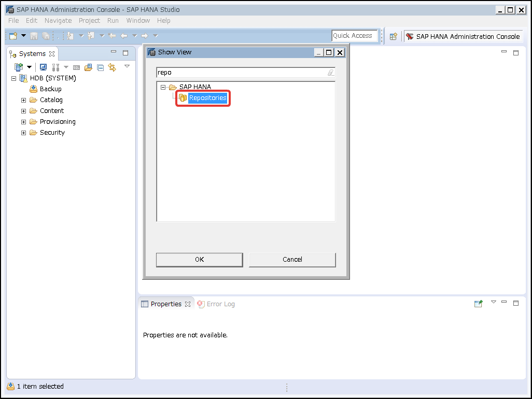
Task: Click the Last Edit Location arrow icon
Action: [x=112, y=36]
